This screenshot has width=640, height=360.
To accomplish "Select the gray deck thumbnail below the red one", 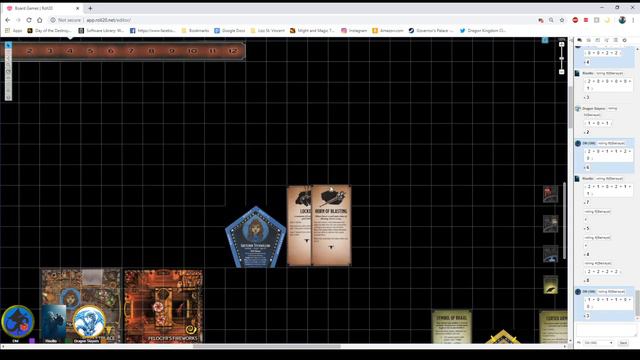I will (551, 224).
